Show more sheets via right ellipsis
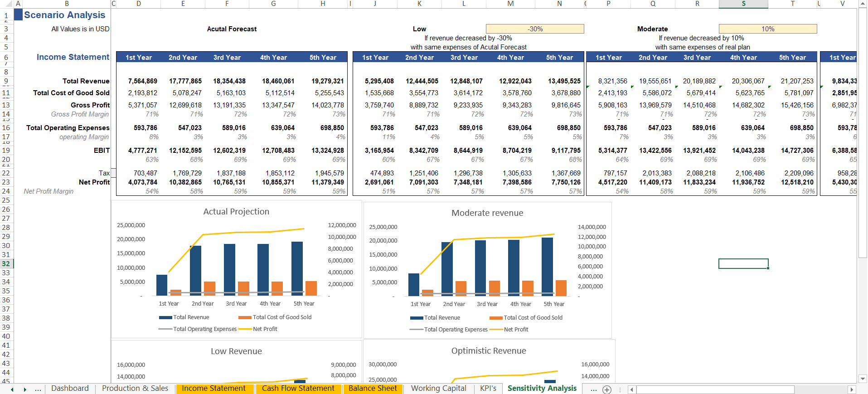This screenshot has height=394, width=868. 593,389
